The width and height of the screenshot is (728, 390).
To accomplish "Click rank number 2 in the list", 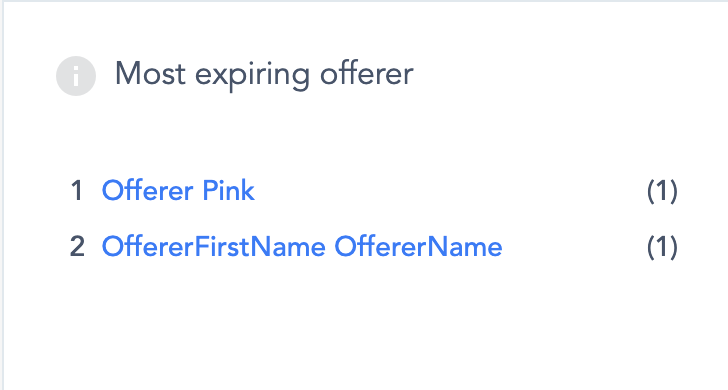I will tap(78, 247).
